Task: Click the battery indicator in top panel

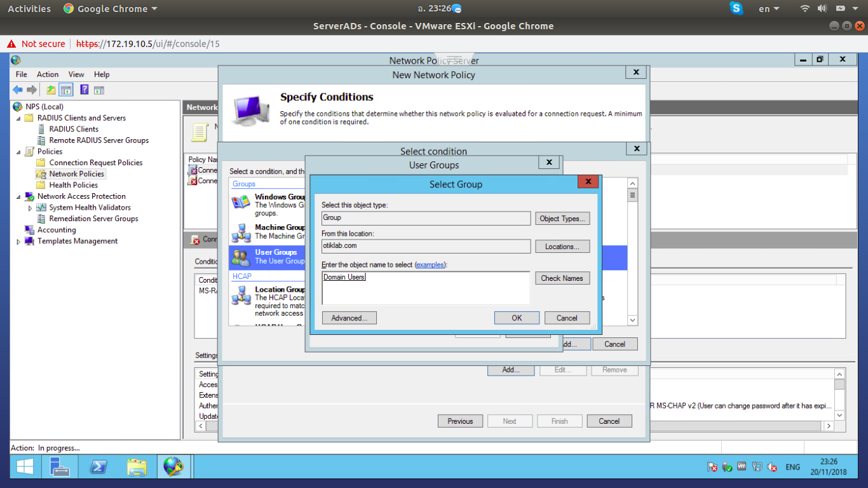Action: pyautogui.click(x=841, y=8)
